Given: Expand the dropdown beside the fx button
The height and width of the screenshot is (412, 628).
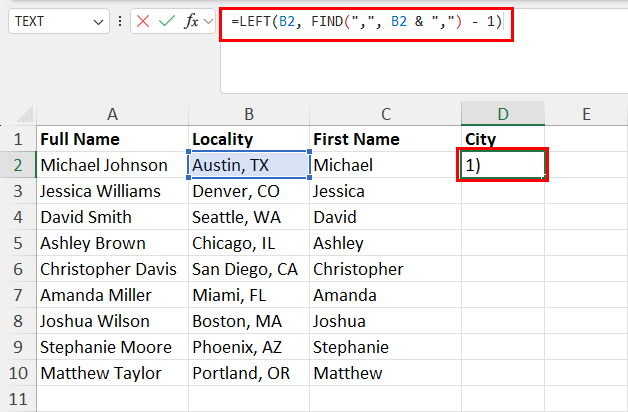Looking at the screenshot, I should point(208,21).
